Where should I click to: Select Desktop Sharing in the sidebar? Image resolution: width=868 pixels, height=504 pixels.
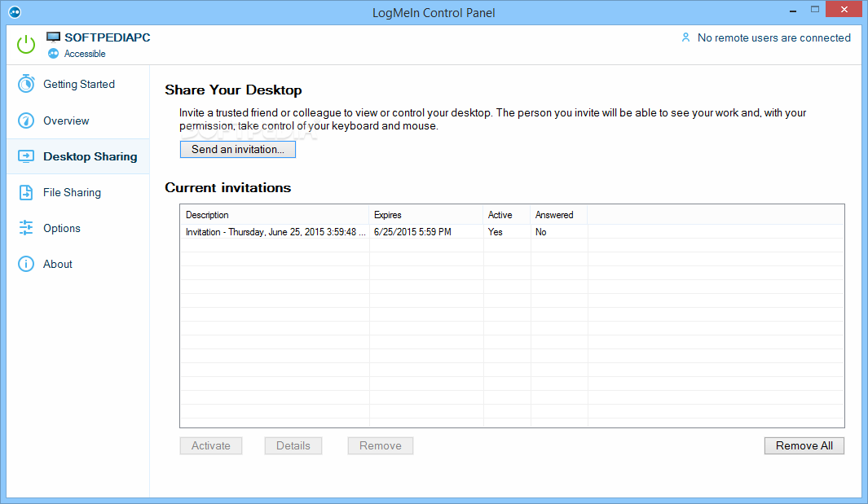click(x=78, y=156)
